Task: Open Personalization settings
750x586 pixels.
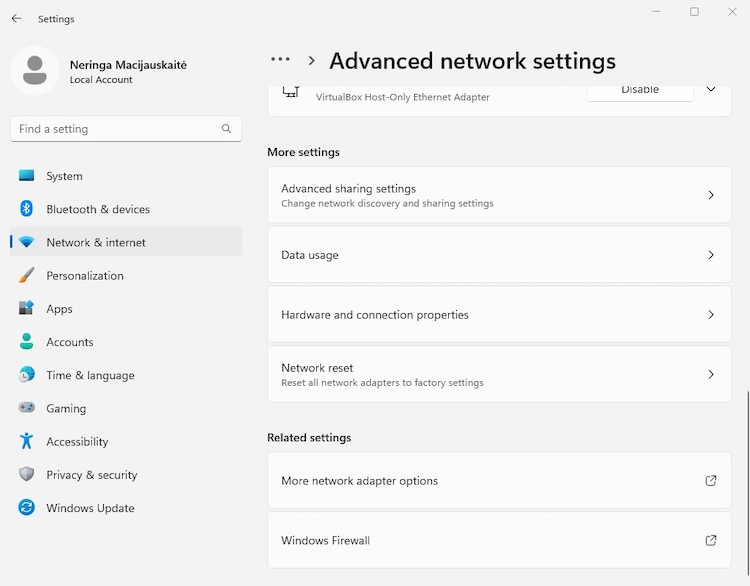Action: pyautogui.click(x=126, y=276)
